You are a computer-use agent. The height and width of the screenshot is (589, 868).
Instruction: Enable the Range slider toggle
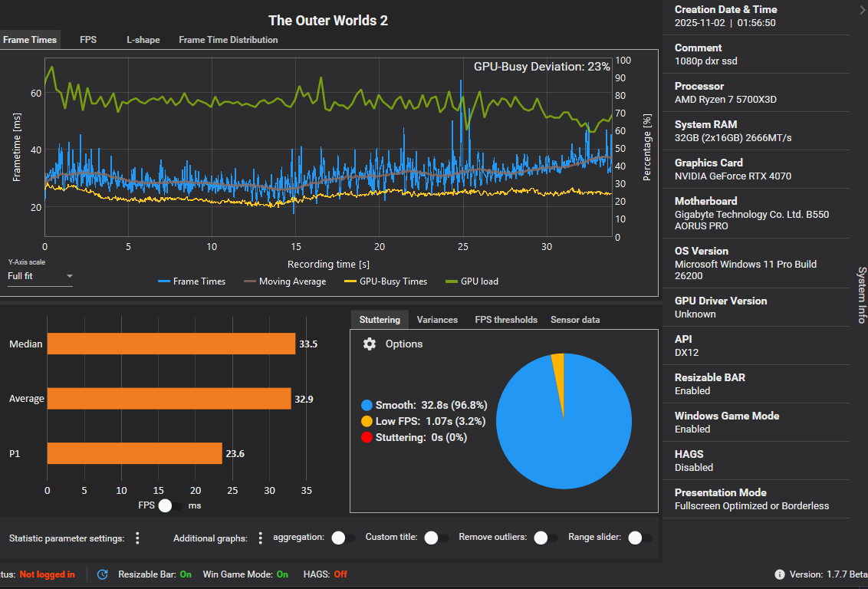pyautogui.click(x=640, y=538)
